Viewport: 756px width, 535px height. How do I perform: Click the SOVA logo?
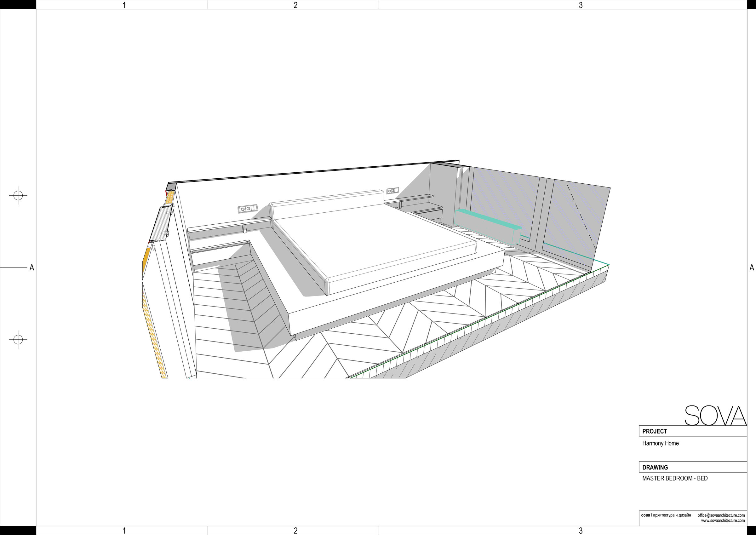pyautogui.click(x=715, y=415)
